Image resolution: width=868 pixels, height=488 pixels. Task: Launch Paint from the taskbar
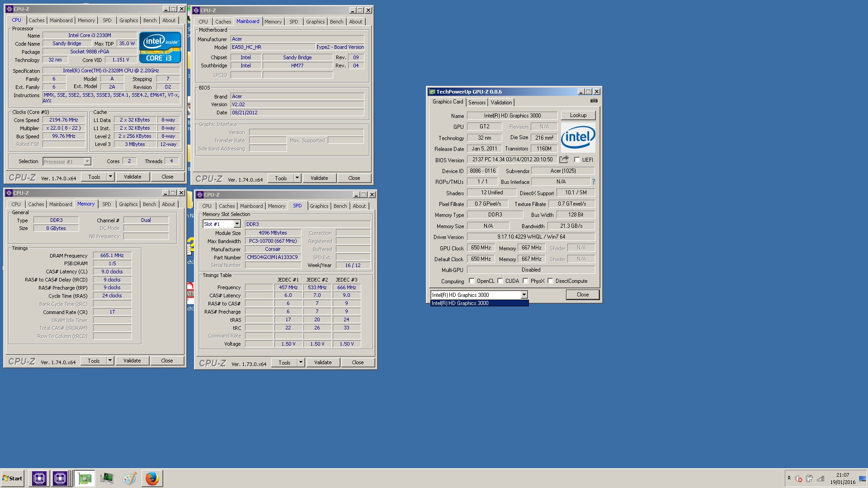click(129, 478)
